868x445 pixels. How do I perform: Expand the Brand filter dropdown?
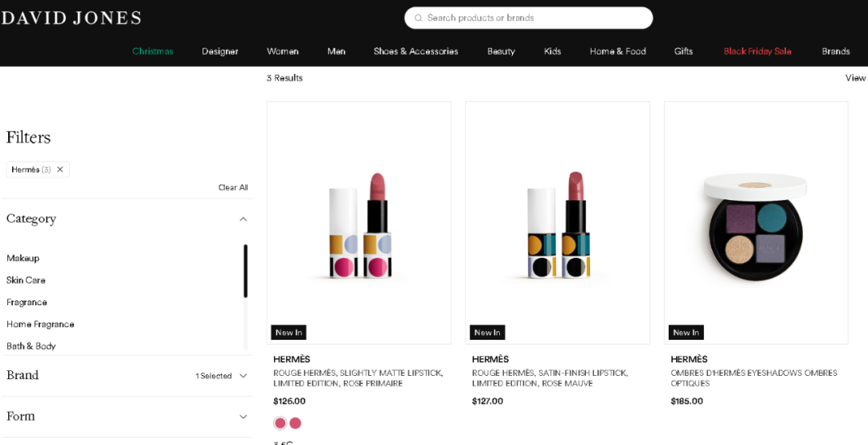click(x=243, y=376)
